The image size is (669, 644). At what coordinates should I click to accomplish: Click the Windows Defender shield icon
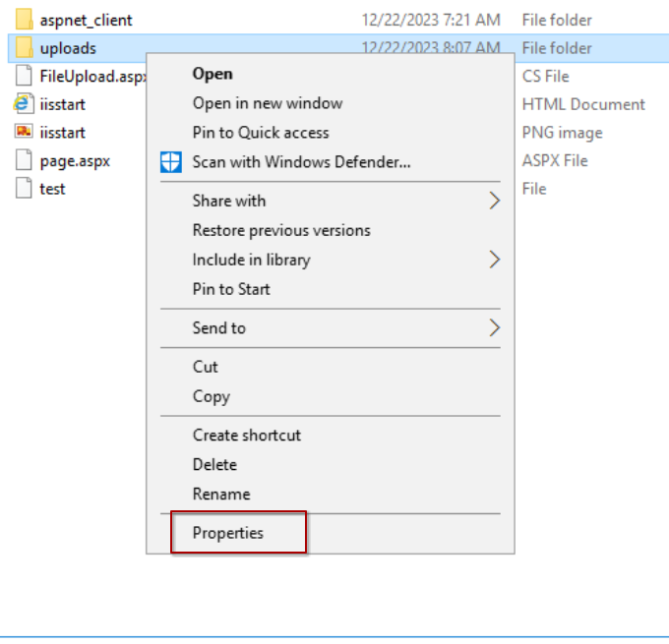pyautogui.click(x=171, y=162)
